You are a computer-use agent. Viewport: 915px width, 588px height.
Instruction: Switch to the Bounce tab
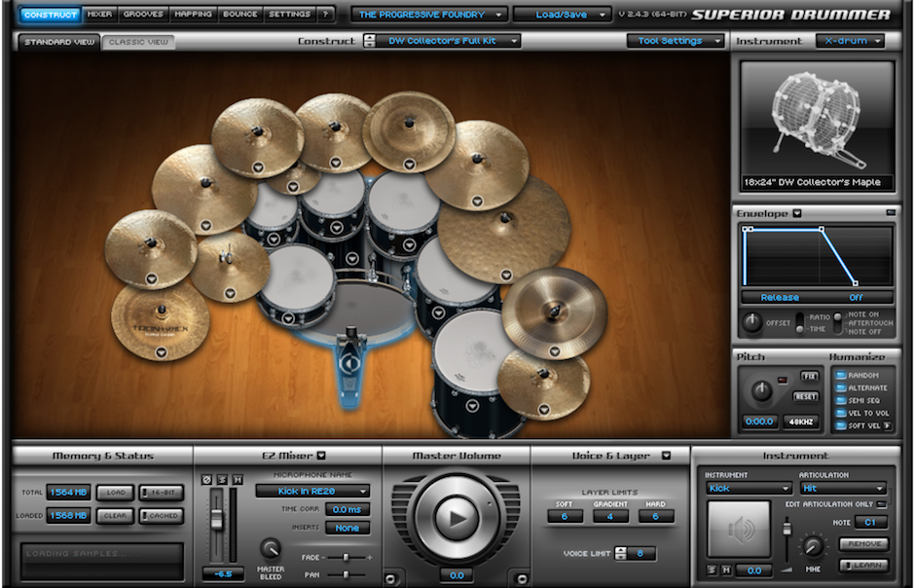pyautogui.click(x=239, y=14)
